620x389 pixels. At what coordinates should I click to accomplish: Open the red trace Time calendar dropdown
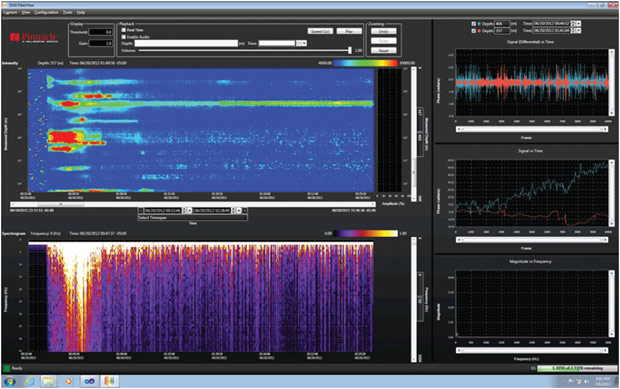(x=578, y=30)
